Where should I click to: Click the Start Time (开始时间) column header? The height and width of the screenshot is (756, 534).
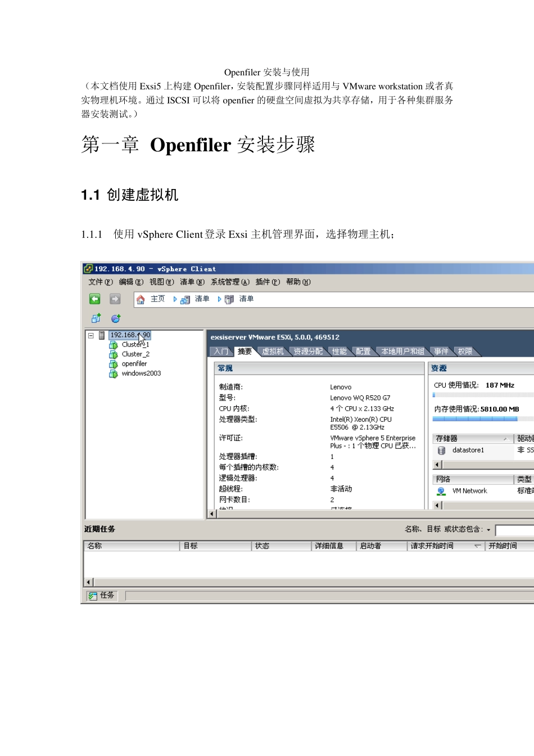(x=509, y=546)
